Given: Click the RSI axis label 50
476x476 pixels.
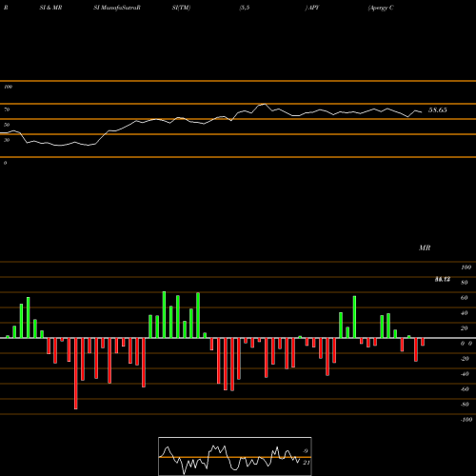Looking at the screenshot, I should tap(7, 125).
